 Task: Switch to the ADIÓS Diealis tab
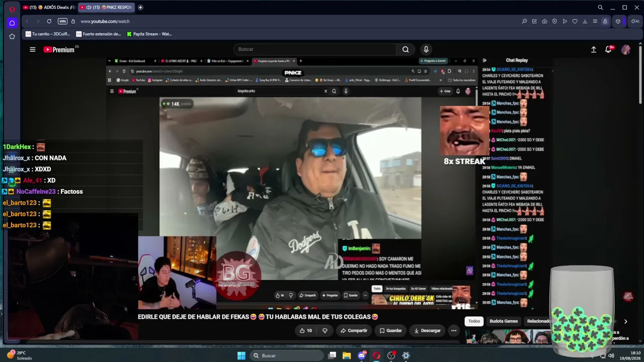point(49,8)
